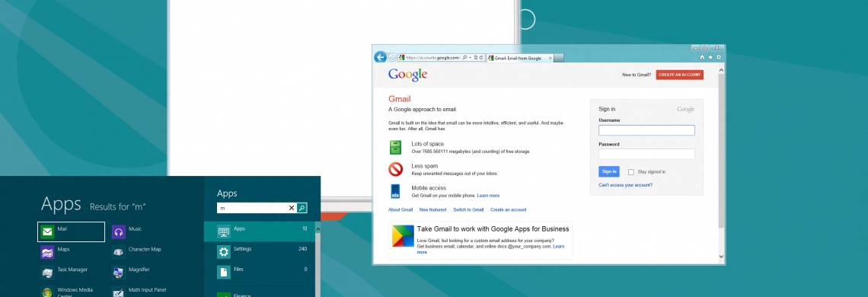Launch the Music app from results
868x297 pixels.
coord(127,232)
